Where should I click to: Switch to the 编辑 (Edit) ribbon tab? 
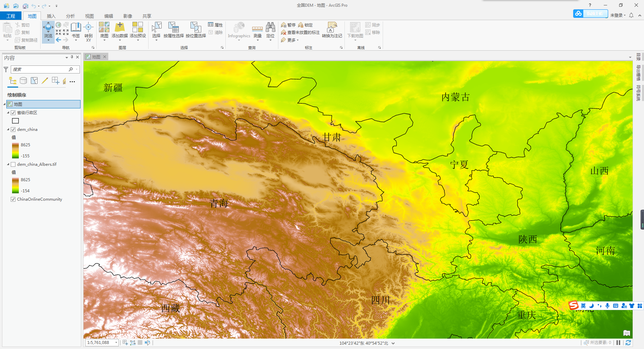coord(109,16)
